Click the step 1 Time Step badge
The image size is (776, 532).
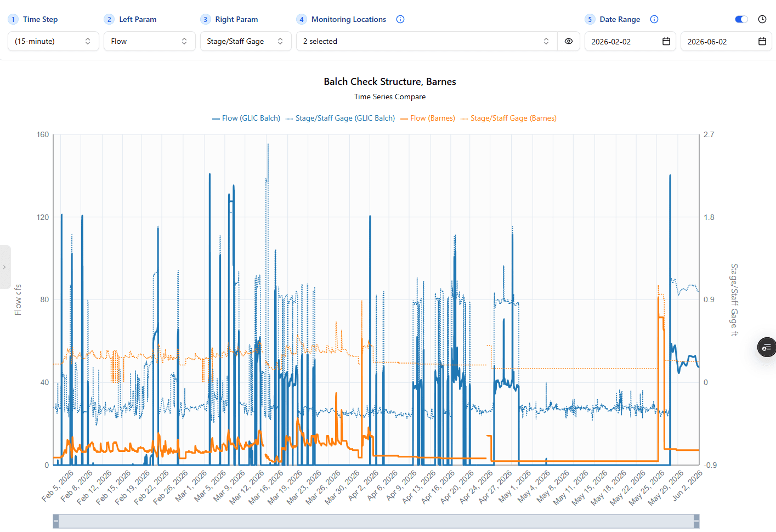[x=13, y=19]
